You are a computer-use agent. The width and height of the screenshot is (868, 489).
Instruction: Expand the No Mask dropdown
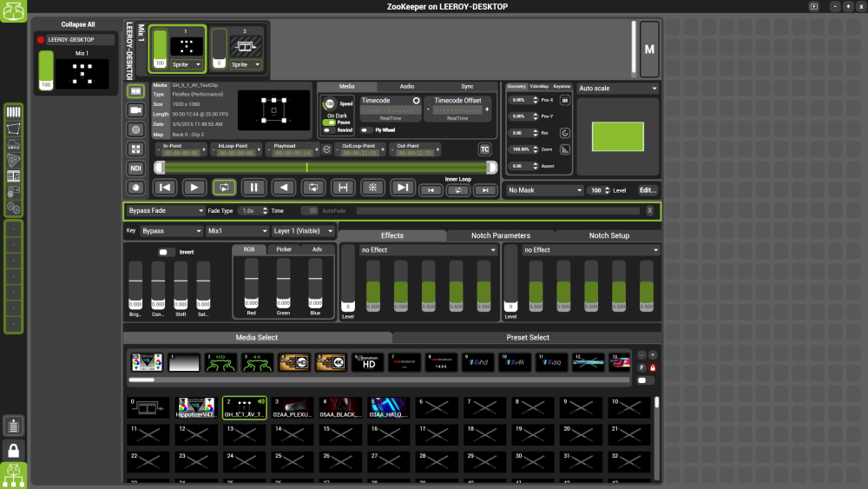[544, 189]
